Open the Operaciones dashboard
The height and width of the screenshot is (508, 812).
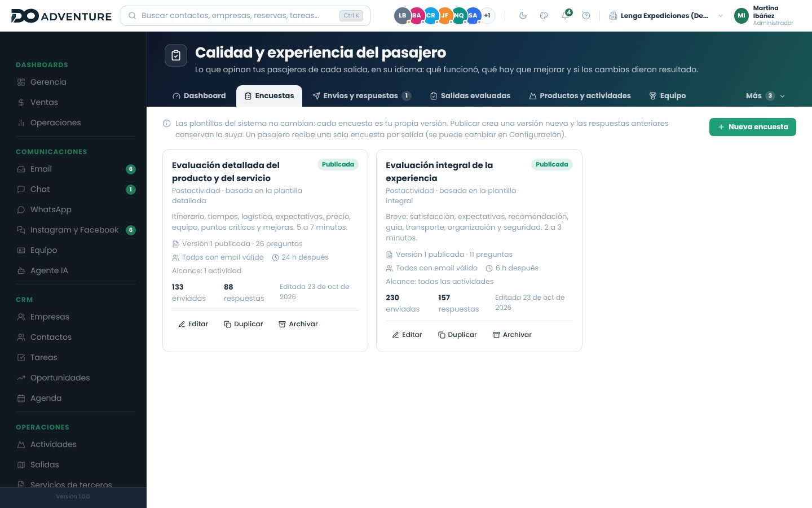(x=76, y=122)
